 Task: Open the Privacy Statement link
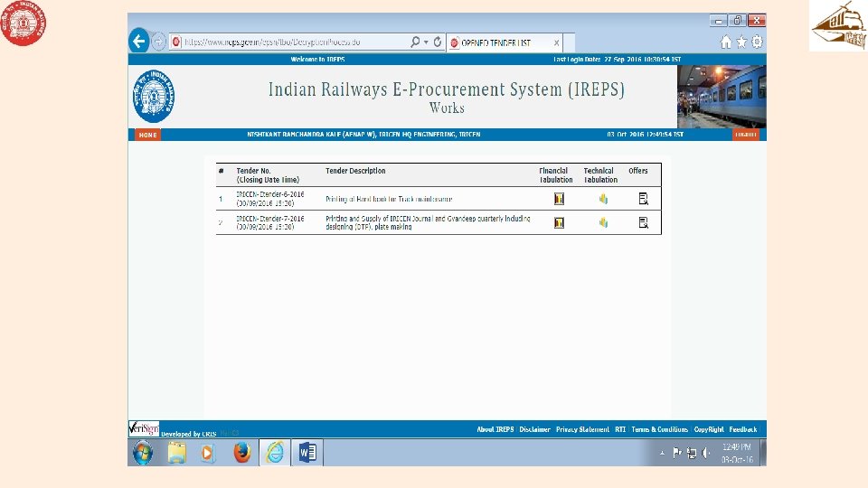point(582,429)
